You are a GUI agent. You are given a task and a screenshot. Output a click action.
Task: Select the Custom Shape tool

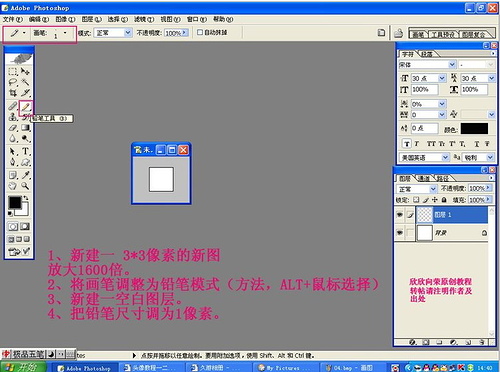[25, 162]
